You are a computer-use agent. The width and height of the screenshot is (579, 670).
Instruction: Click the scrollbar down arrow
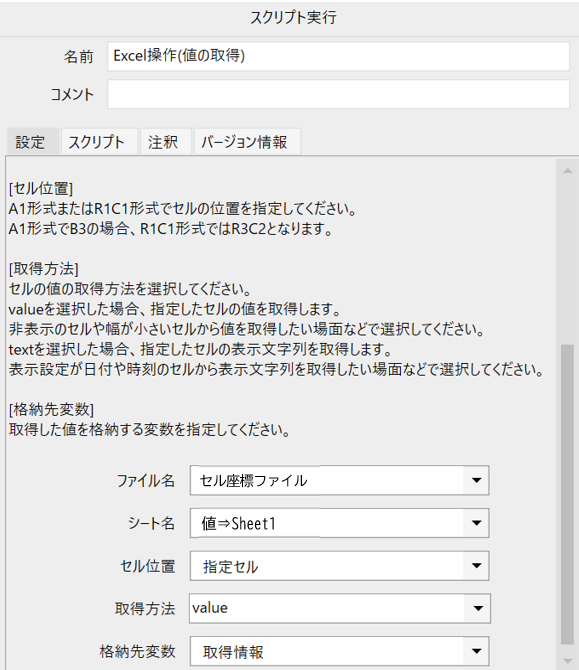click(x=567, y=660)
